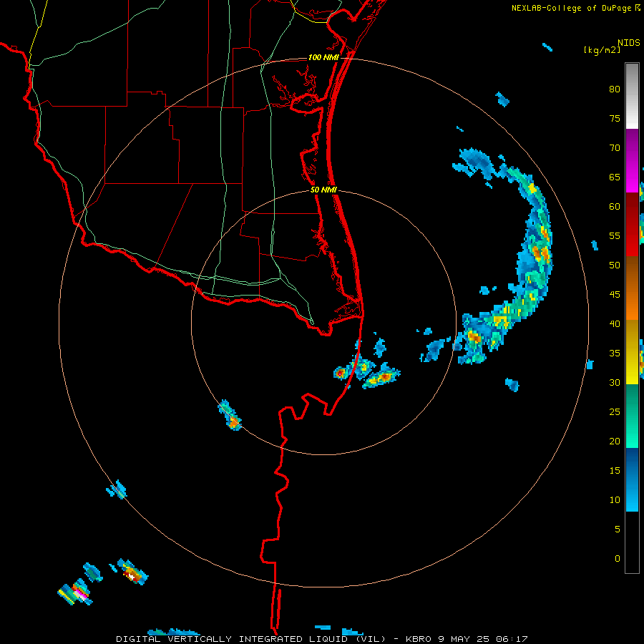Click the 06:17 timestamp in the caption

pos(512,639)
